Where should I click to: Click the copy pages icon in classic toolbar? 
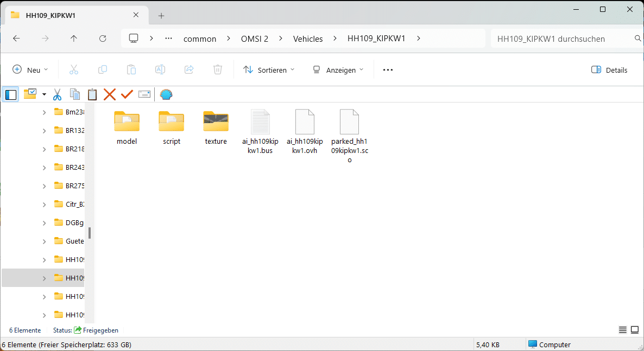[75, 94]
